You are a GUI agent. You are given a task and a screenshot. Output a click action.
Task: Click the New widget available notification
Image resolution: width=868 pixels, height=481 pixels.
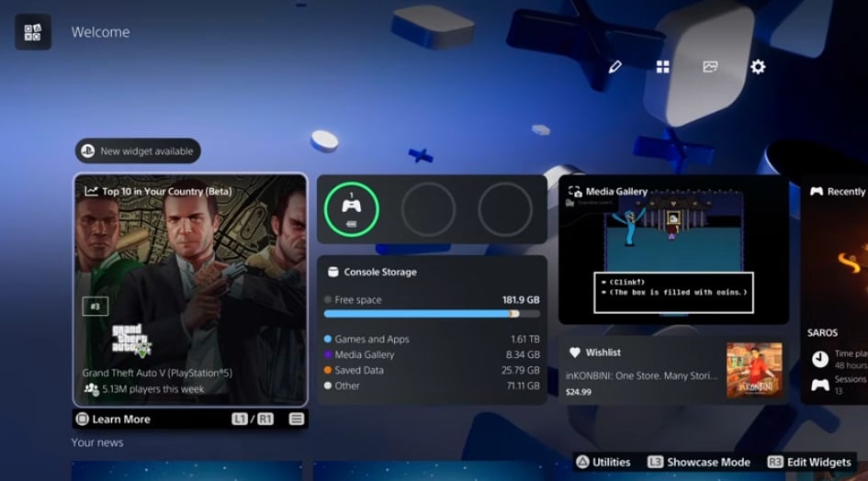(138, 151)
